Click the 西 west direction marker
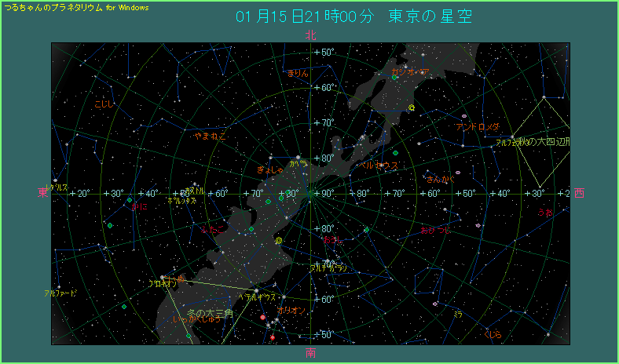 (x=579, y=192)
